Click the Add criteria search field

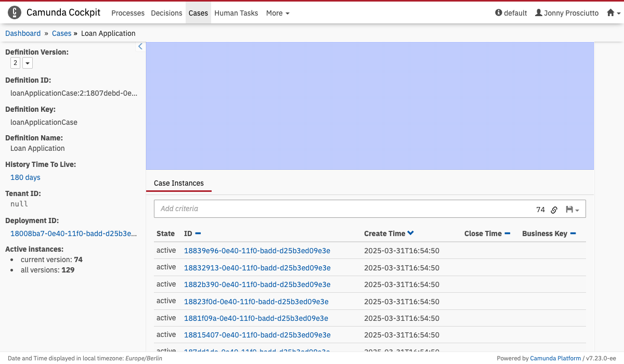(x=343, y=209)
